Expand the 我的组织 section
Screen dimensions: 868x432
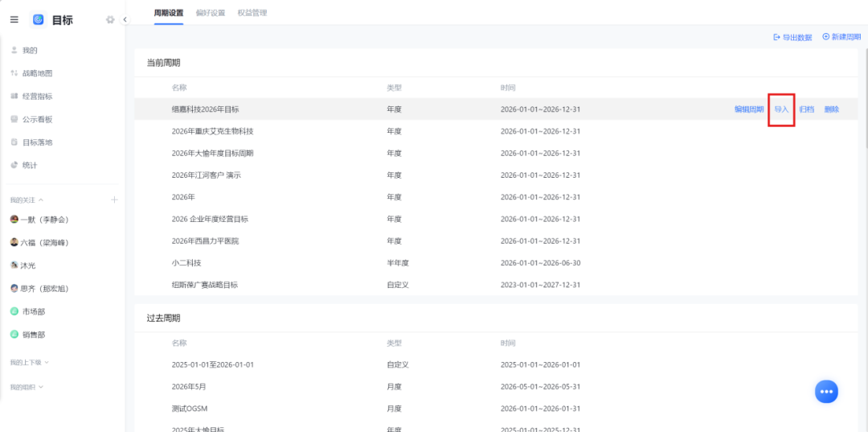27,387
